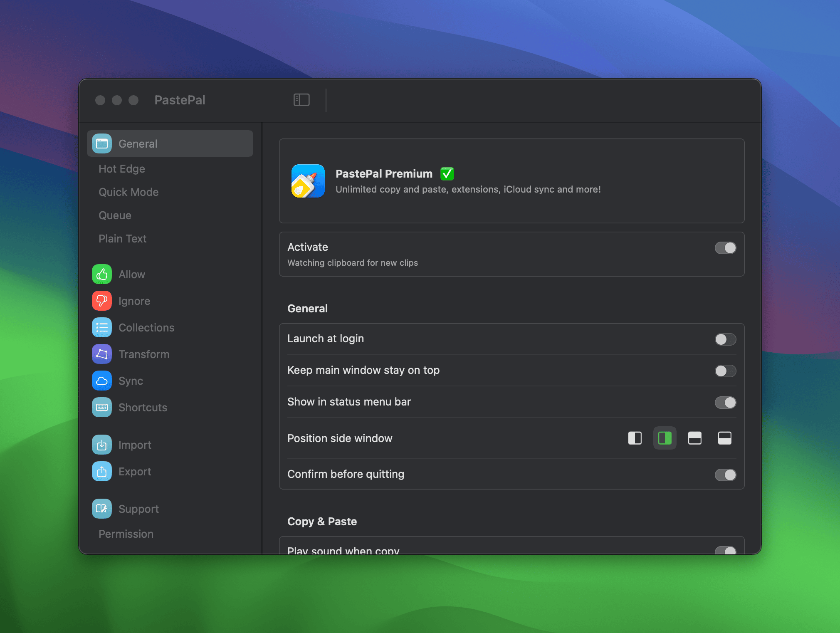Position side window on the left
This screenshot has width=840, height=633.
tap(635, 438)
